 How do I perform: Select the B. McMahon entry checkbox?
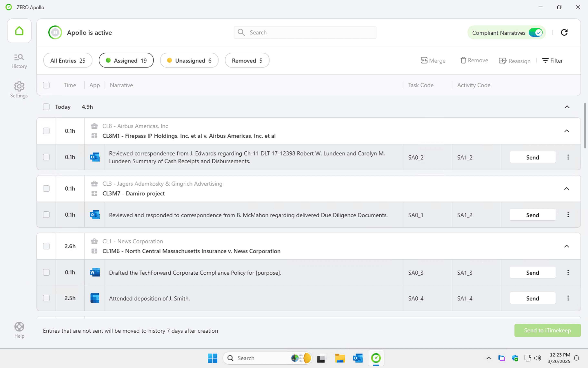[x=46, y=215]
